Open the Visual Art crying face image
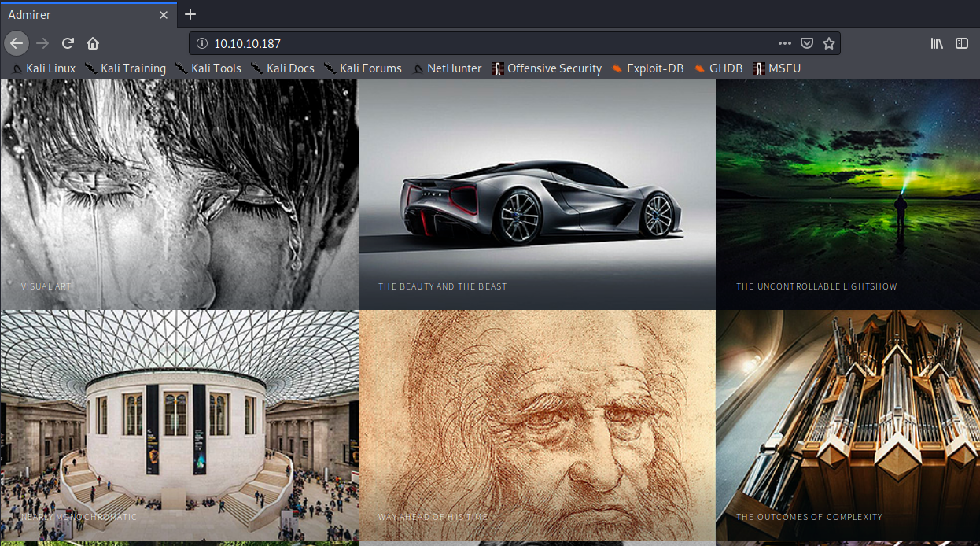The height and width of the screenshot is (546, 980). coord(179,194)
